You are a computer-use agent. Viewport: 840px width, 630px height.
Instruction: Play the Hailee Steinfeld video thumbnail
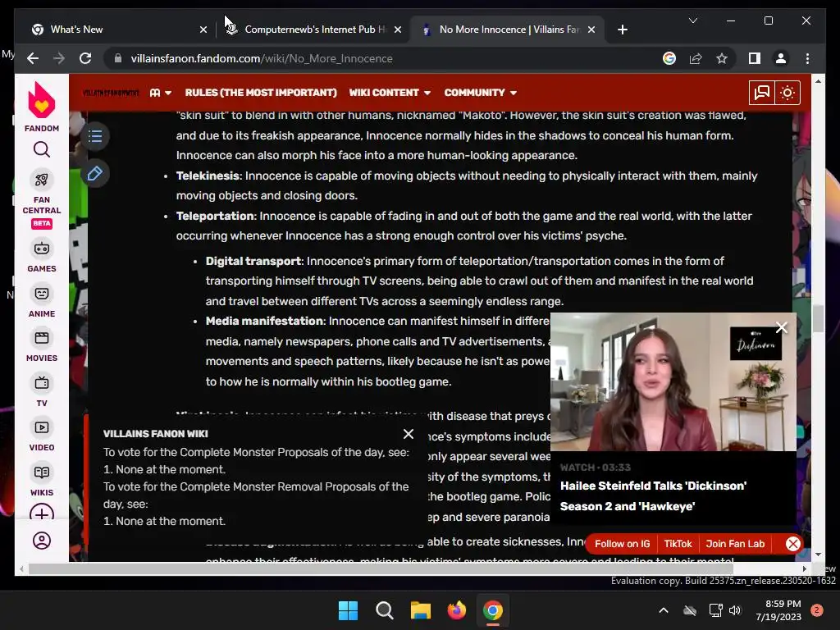[673, 382]
